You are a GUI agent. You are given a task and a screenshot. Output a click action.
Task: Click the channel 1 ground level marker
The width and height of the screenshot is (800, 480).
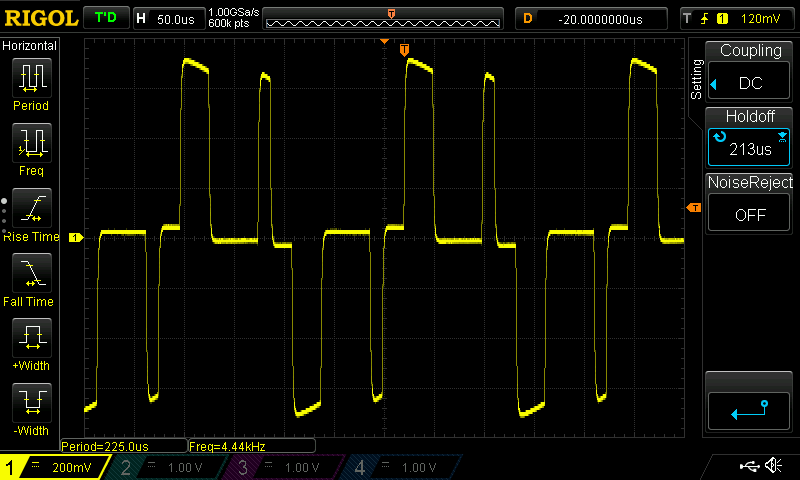pos(76,237)
